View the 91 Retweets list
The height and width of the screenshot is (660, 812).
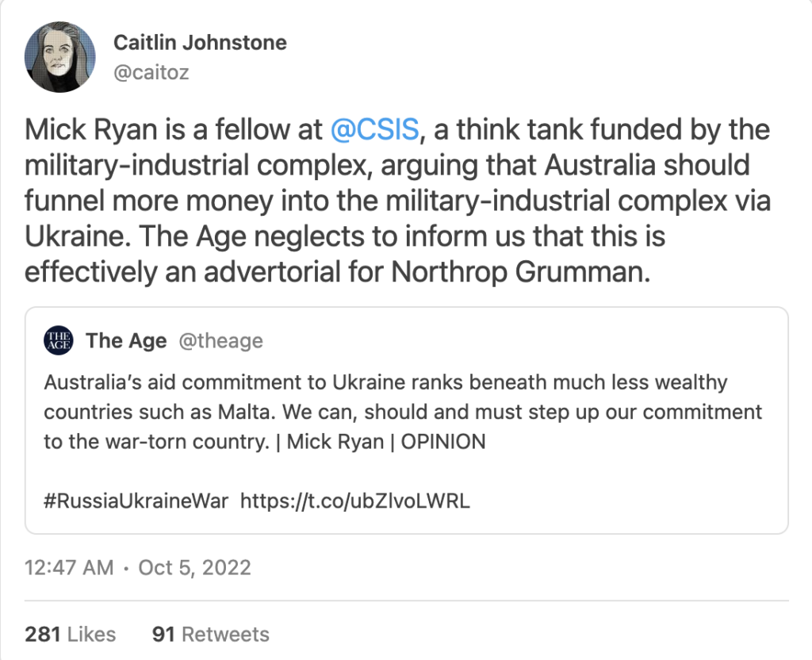click(210, 635)
